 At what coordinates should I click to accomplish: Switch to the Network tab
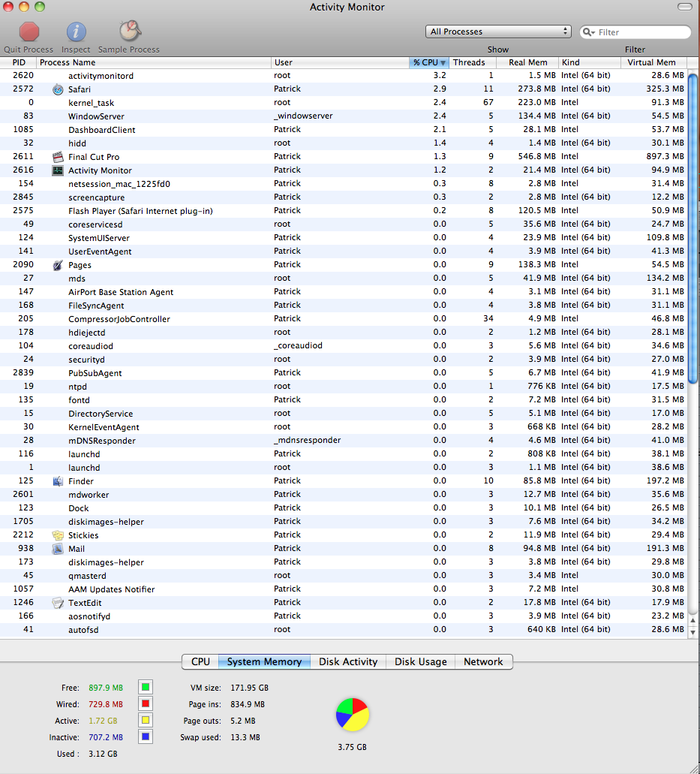[x=483, y=662]
